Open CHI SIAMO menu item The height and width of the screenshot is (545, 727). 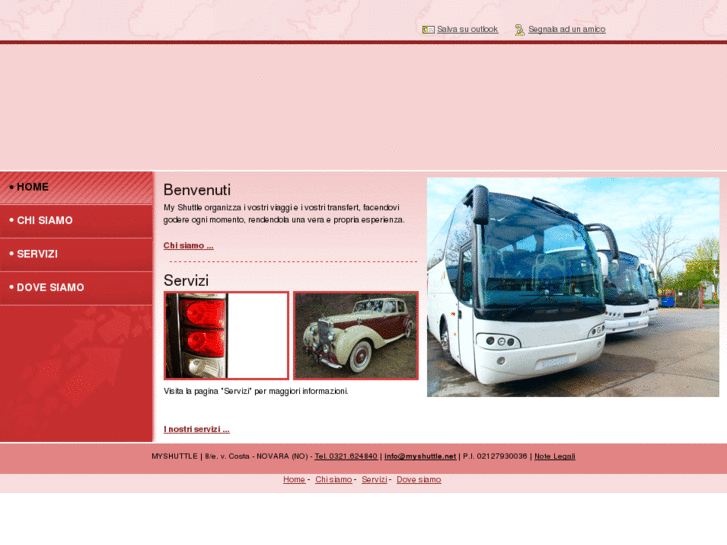coord(76,221)
